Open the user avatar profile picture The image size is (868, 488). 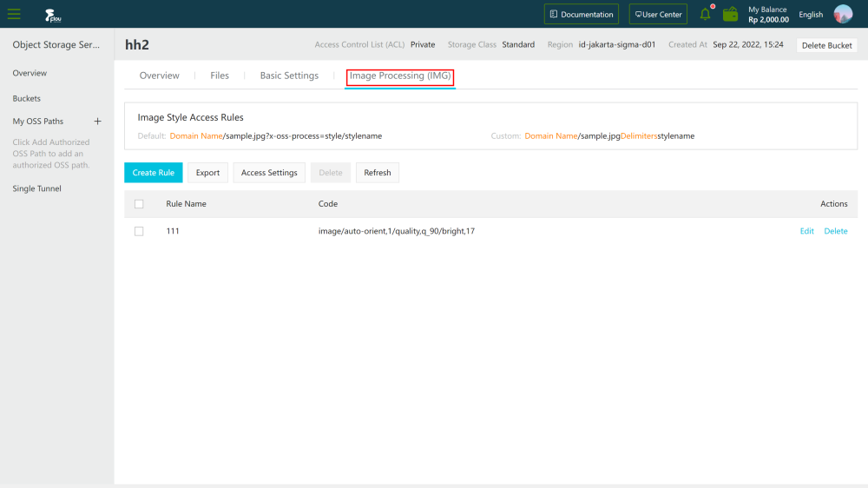tap(843, 14)
